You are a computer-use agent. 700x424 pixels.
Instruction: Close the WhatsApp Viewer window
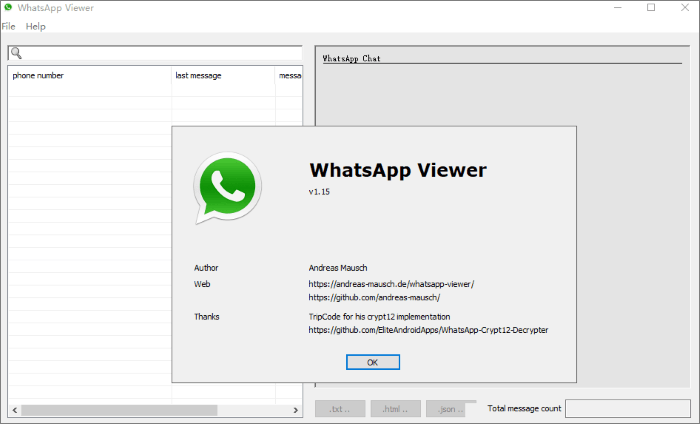[x=685, y=8]
